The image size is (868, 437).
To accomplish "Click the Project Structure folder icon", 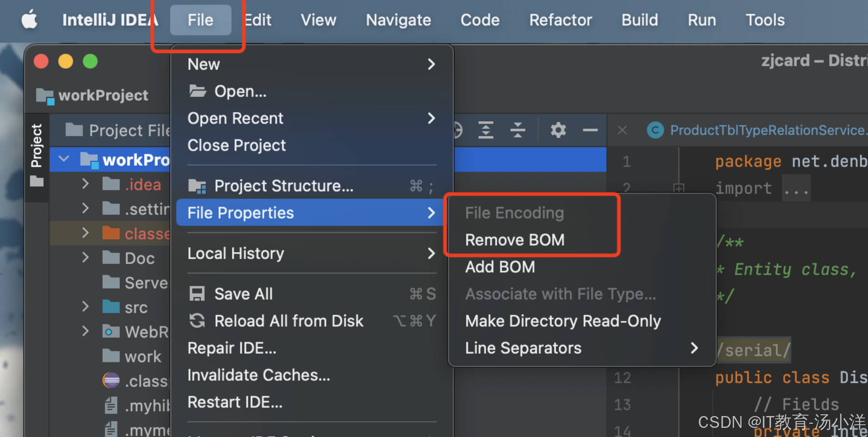I will pyautogui.click(x=197, y=186).
